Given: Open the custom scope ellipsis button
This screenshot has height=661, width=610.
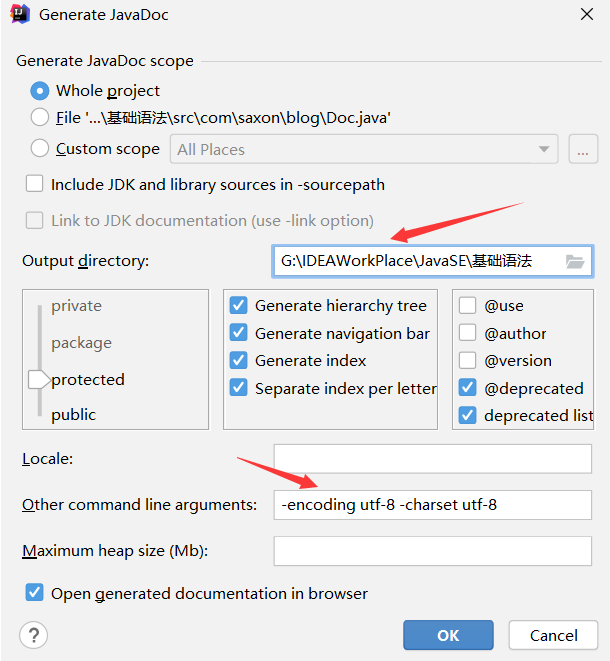Looking at the screenshot, I should [583, 150].
